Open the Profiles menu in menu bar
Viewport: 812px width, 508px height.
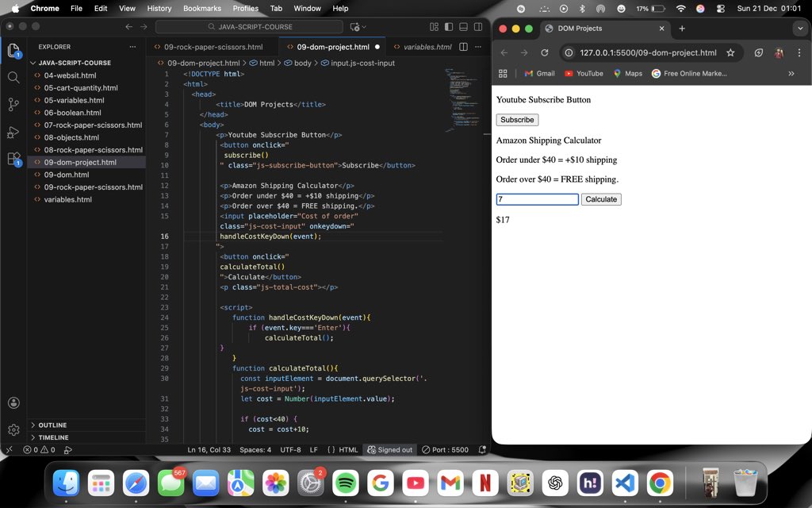246,8
